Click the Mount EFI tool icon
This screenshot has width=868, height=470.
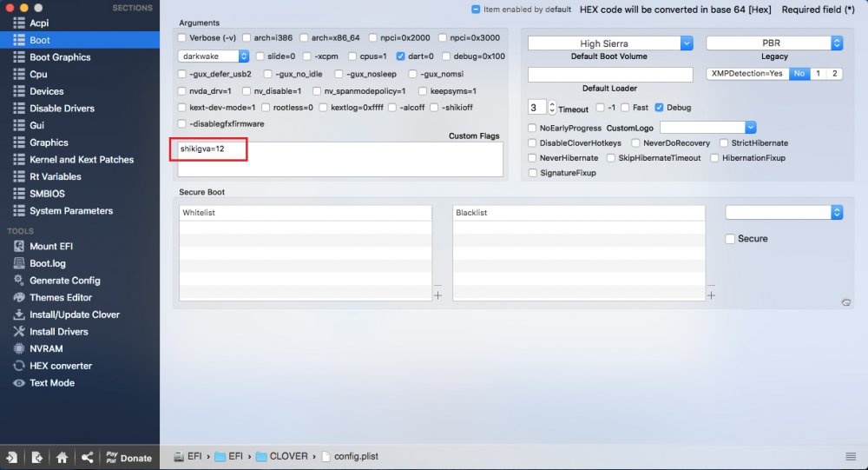(x=19, y=246)
